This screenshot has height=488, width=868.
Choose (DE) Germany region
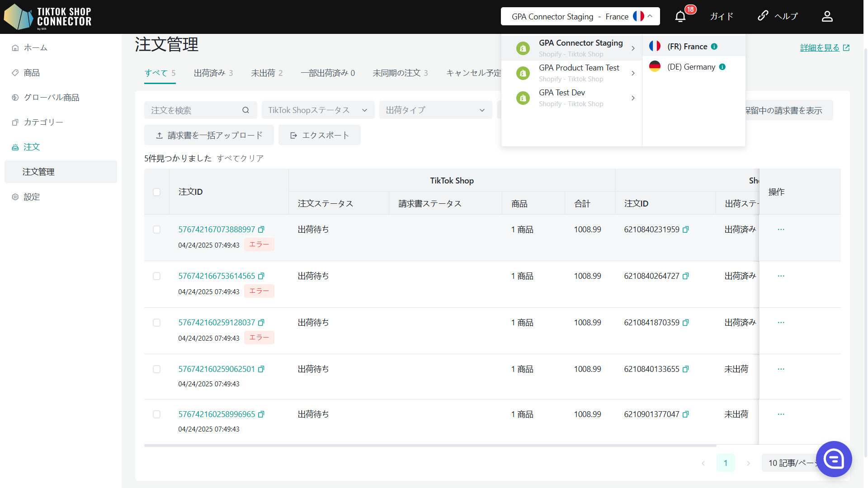(693, 67)
